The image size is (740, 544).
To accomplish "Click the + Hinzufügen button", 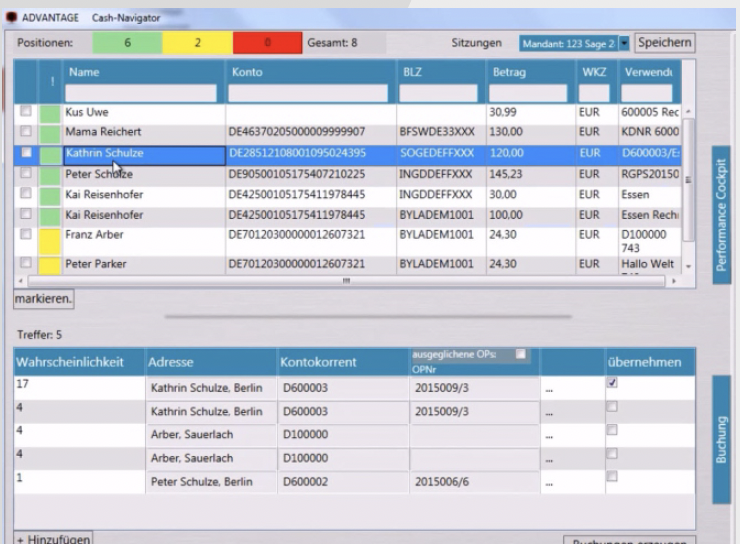I will point(53,538).
